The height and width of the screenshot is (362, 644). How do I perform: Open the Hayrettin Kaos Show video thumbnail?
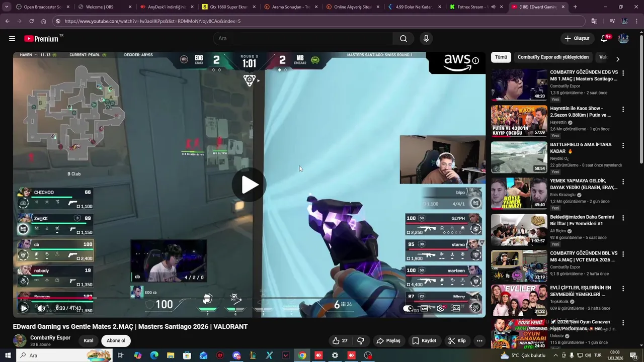(x=519, y=121)
